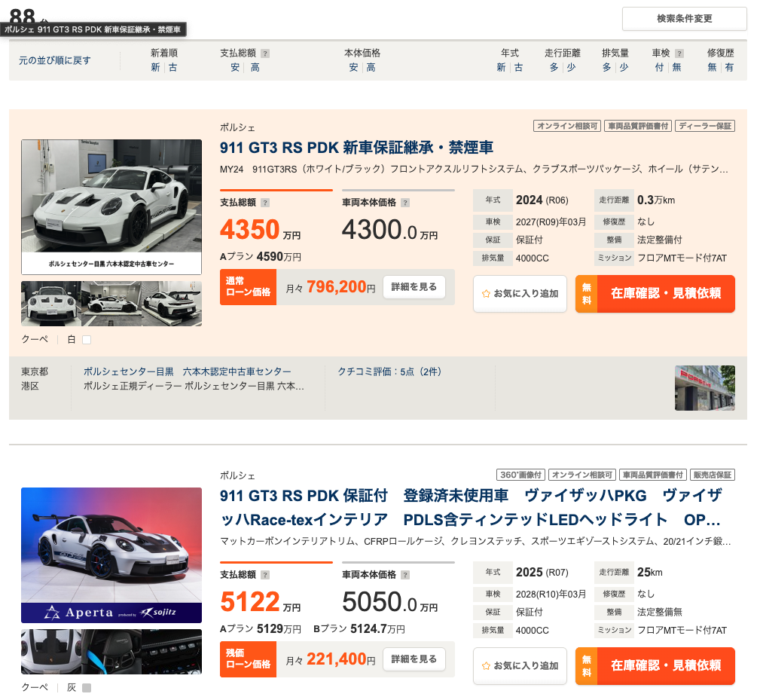This screenshot has width=760, height=700.
Task: Add the 4350万円 car to favorites (お気に入り追加)
Action: pyautogui.click(x=520, y=294)
